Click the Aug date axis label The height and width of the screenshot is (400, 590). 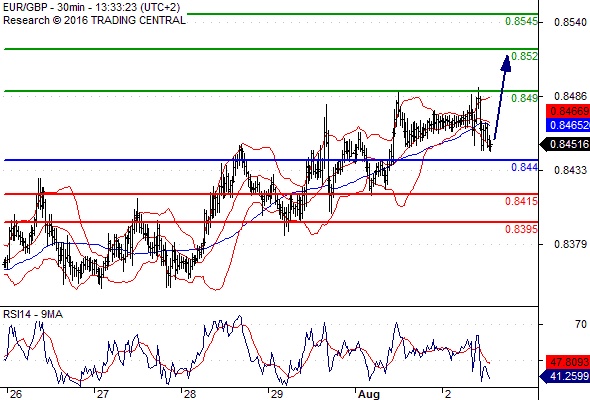[x=369, y=394]
